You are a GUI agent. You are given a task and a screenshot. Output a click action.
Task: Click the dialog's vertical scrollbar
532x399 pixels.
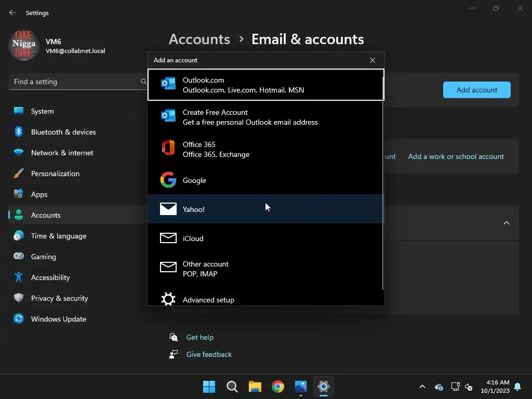click(383, 183)
